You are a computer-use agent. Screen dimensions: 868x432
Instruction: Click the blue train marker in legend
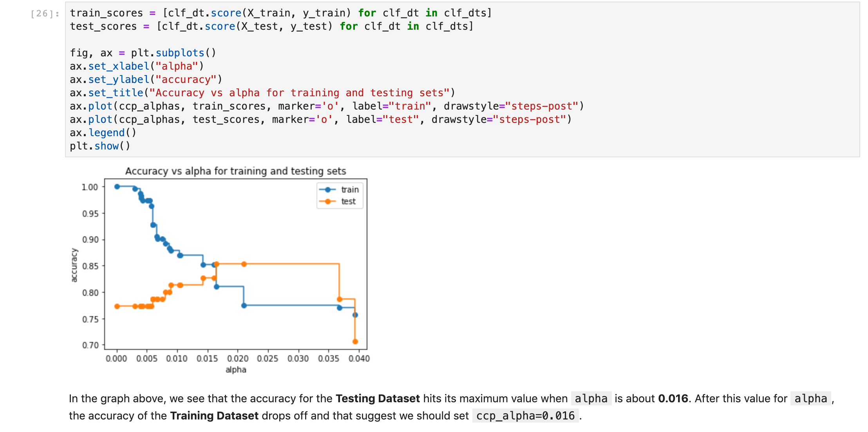[328, 190]
